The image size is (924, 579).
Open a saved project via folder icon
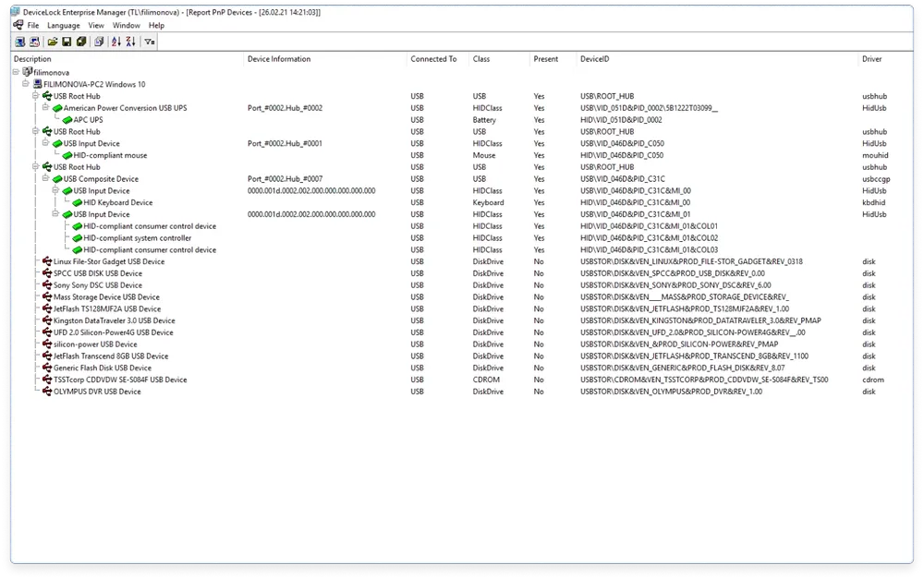53,42
